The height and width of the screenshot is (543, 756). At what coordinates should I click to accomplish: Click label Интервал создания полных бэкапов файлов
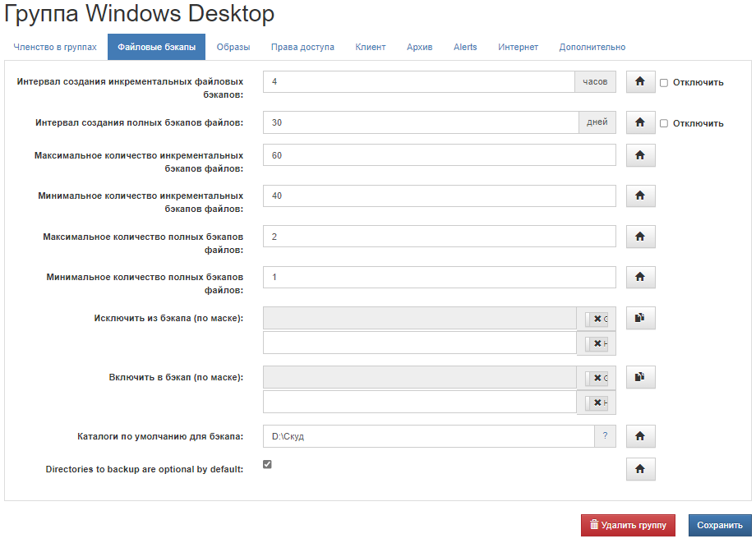(140, 123)
